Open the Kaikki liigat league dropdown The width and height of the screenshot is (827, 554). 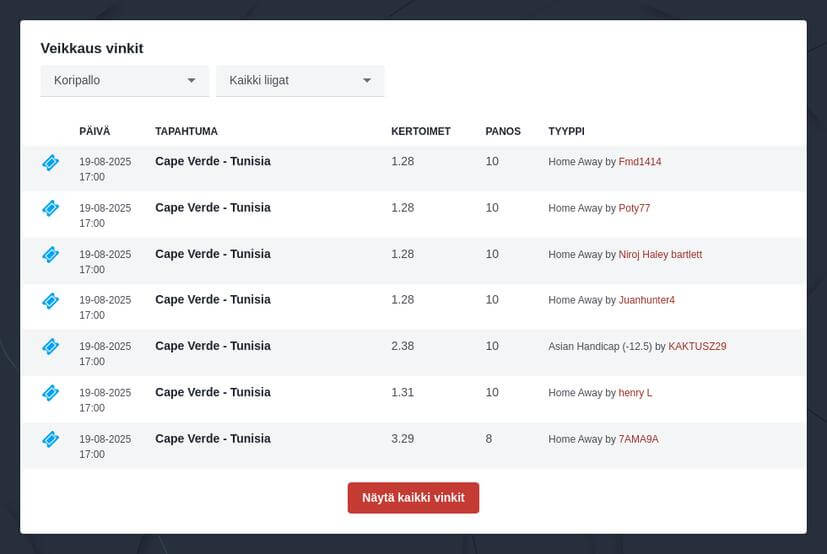[x=300, y=81]
